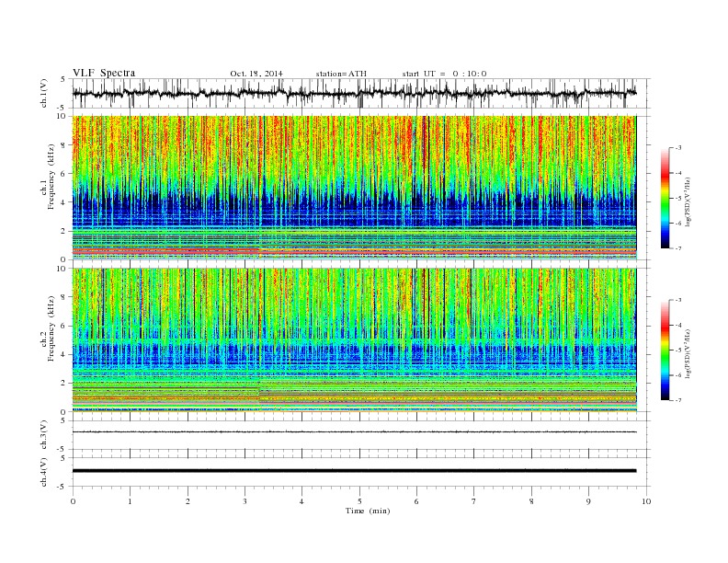
Task: Click time axis tick label "9"
Action: 588,501
